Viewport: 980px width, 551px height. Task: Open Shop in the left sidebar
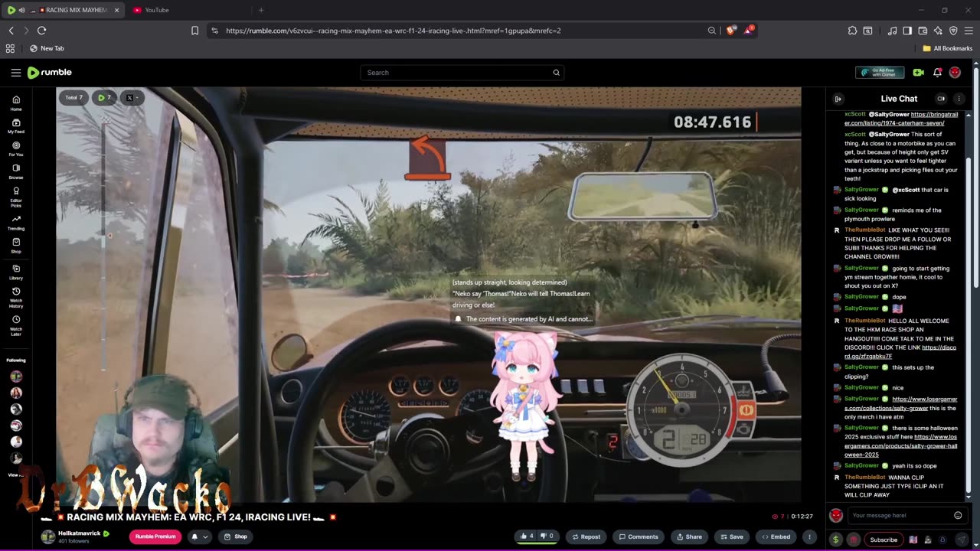pyautogui.click(x=16, y=246)
